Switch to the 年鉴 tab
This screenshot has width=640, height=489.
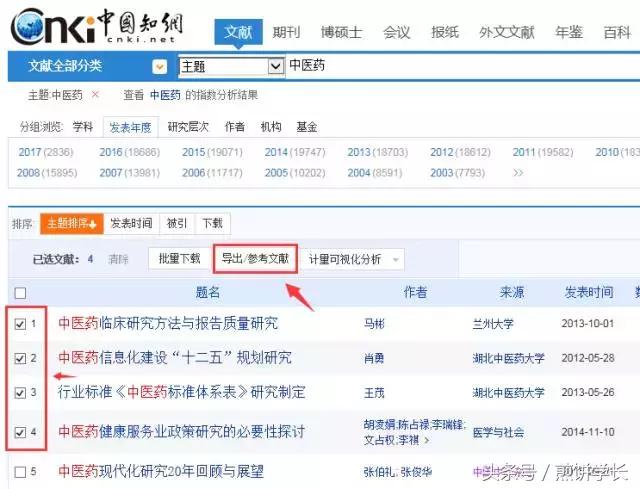point(569,32)
